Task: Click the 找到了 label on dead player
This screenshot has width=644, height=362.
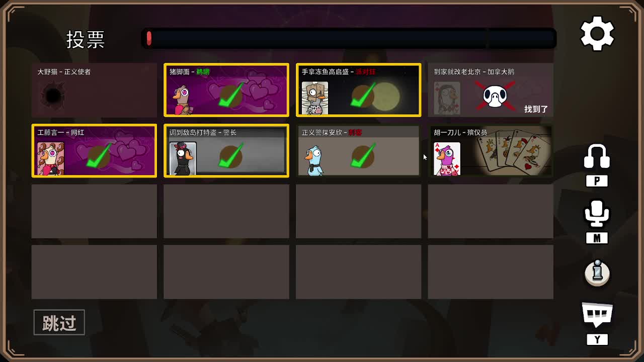Action: [536, 109]
